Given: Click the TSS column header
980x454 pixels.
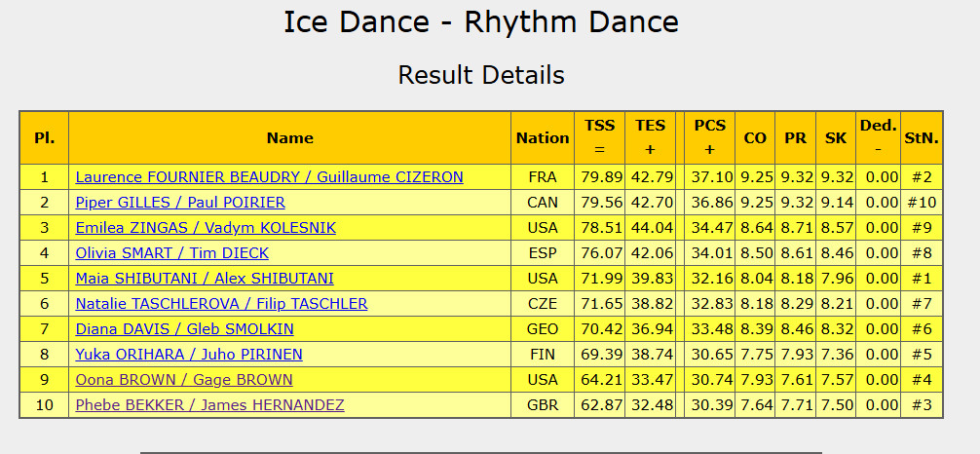Looking at the screenshot, I should click(x=600, y=137).
